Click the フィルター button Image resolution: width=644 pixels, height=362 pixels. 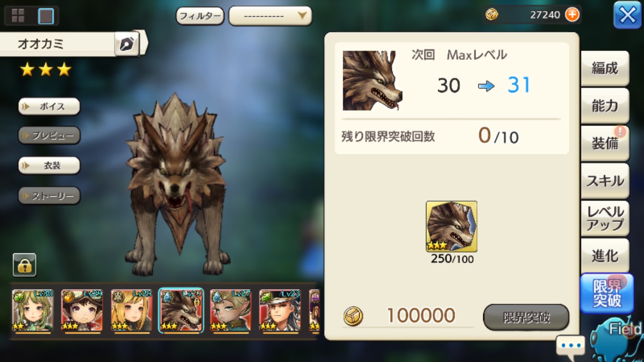pyautogui.click(x=200, y=16)
